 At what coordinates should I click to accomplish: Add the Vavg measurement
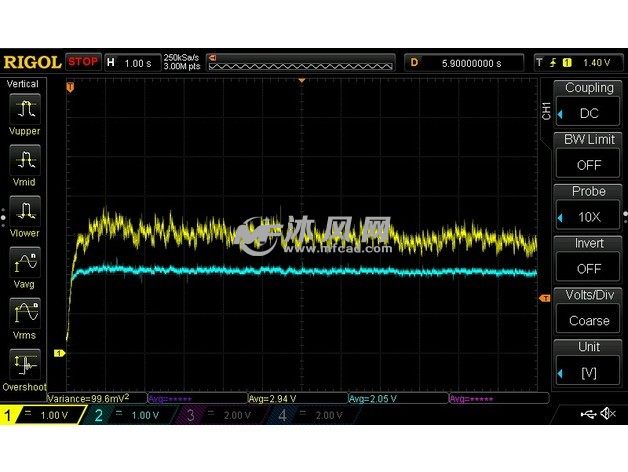pyautogui.click(x=23, y=262)
